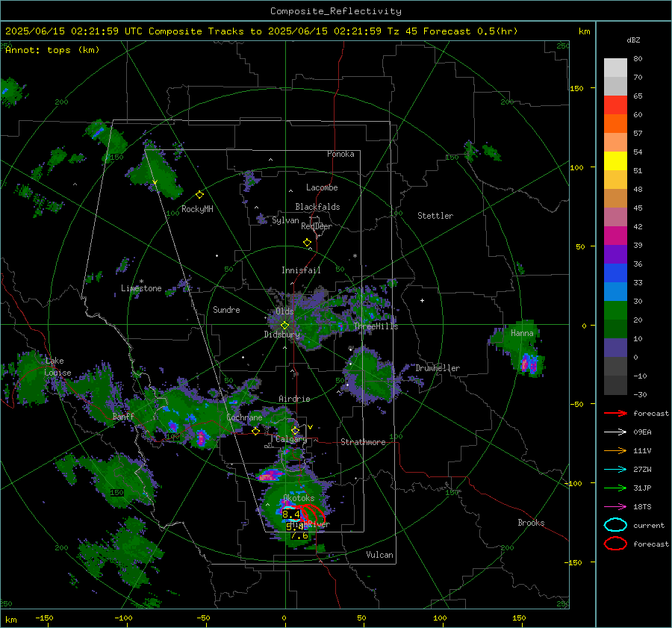Click the cyan current ellipse legend symbol
The height and width of the screenshot is (628, 672).
(x=615, y=525)
